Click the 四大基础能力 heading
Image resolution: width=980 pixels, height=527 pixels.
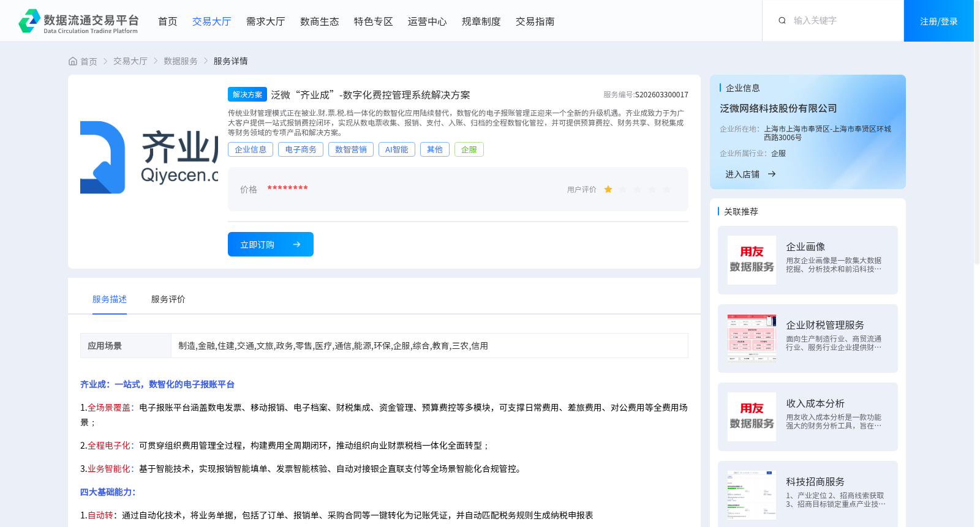coord(108,492)
